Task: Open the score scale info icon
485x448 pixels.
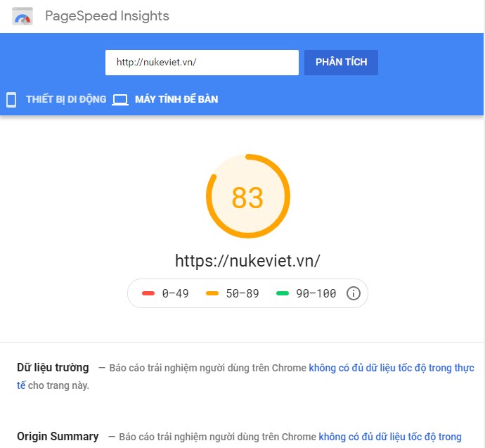Action: point(354,293)
